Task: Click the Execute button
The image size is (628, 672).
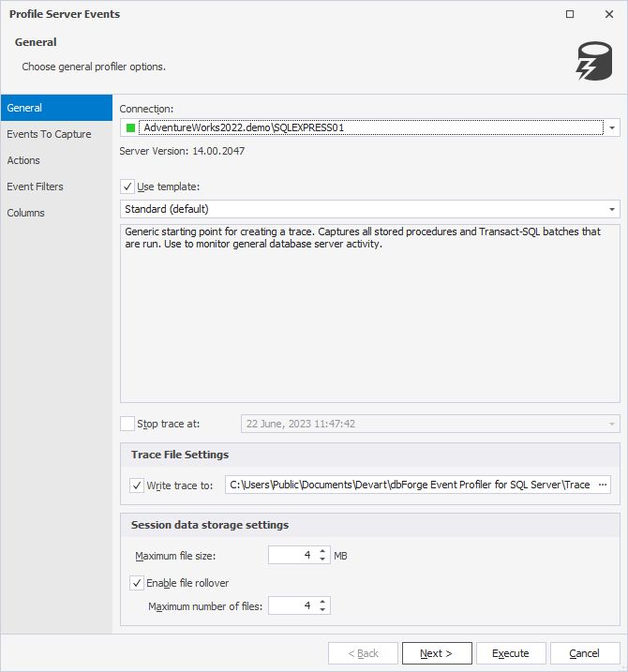Action: (x=511, y=653)
